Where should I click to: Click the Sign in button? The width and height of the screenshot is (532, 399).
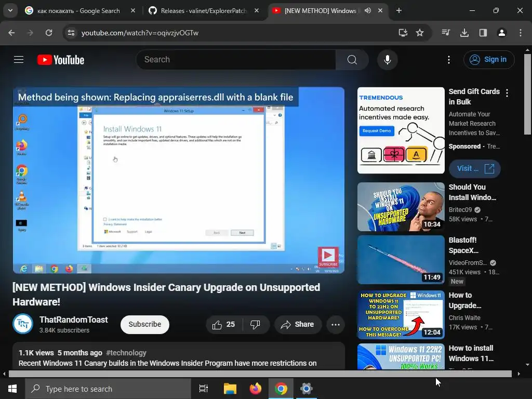488,60
